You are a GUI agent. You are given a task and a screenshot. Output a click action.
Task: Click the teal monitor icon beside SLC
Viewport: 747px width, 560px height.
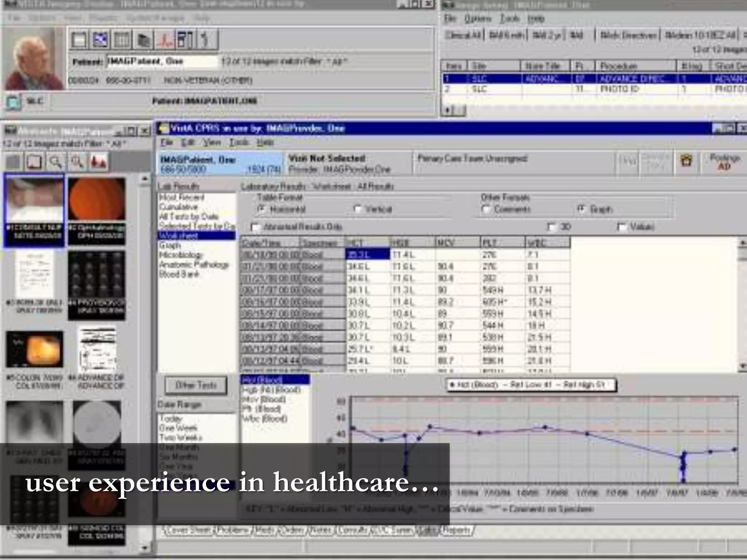coord(13,102)
